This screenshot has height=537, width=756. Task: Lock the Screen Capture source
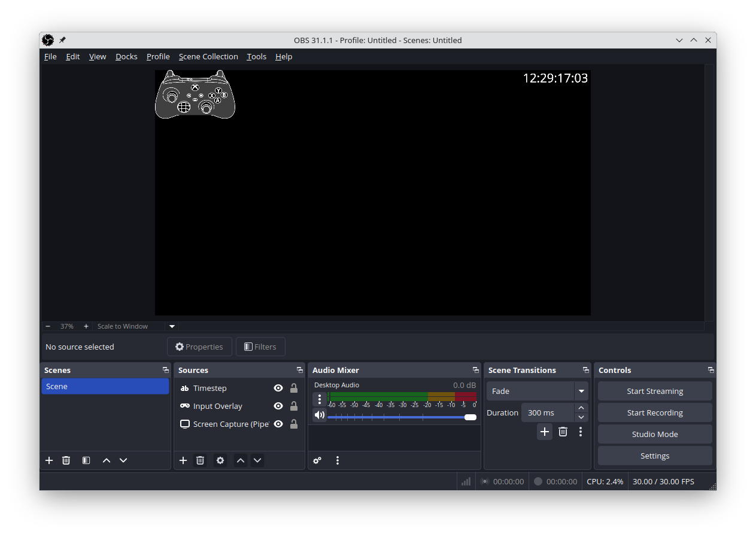294,424
